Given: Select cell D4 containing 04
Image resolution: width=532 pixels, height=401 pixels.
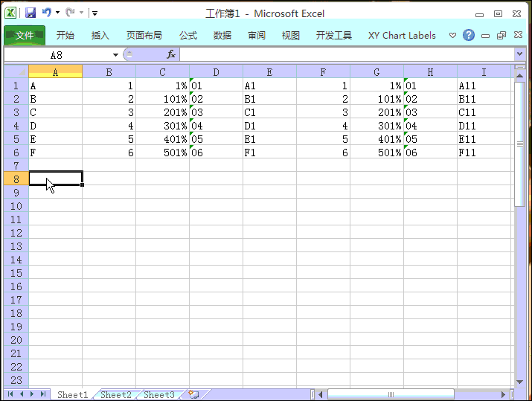Looking at the screenshot, I should click(216, 126).
